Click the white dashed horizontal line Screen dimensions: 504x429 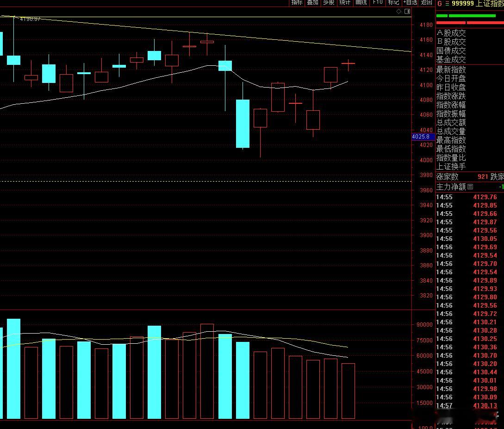[x=205, y=182]
